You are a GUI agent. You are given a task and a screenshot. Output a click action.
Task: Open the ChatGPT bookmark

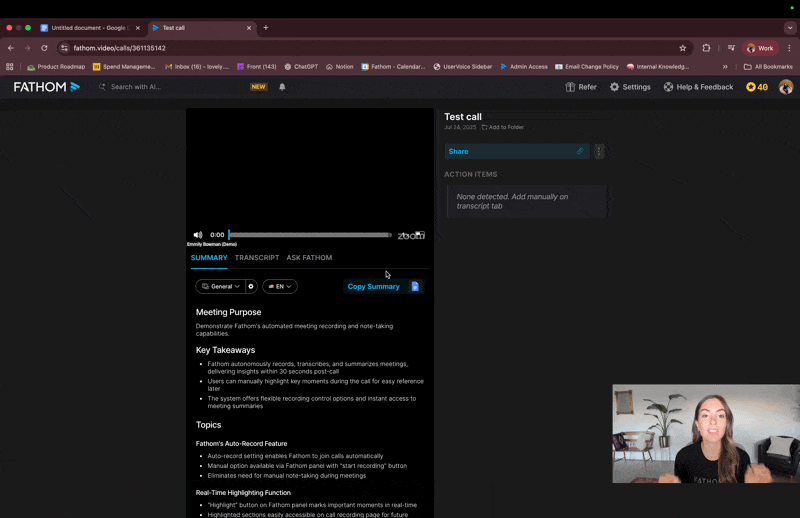click(x=301, y=67)
